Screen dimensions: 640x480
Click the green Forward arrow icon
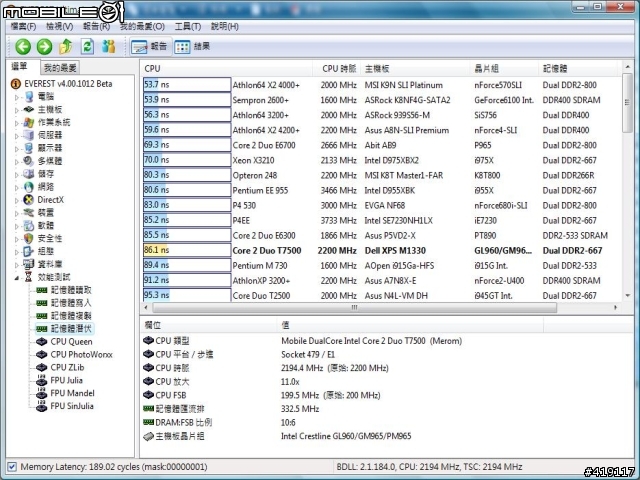click(x=44, y=47)
